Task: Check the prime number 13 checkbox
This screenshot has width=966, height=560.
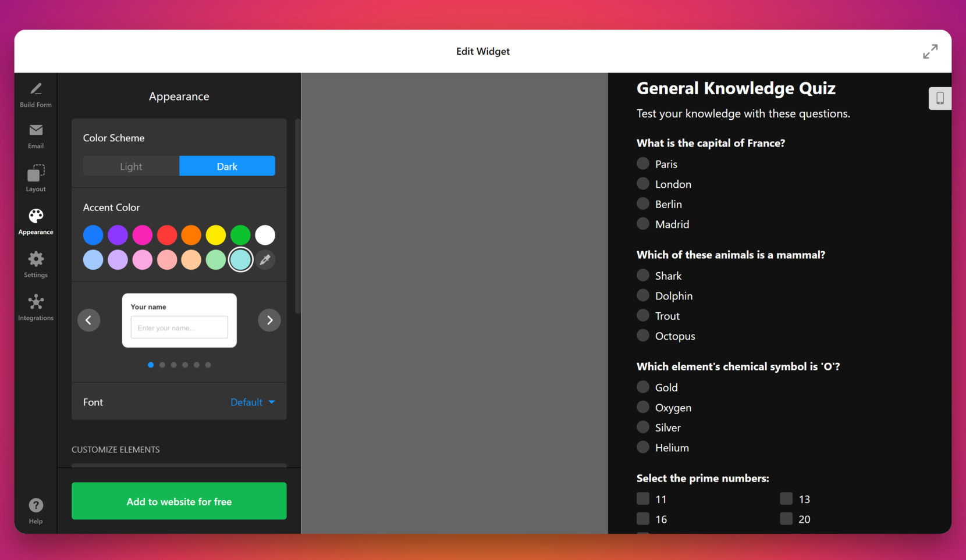Action: [786, 498]
